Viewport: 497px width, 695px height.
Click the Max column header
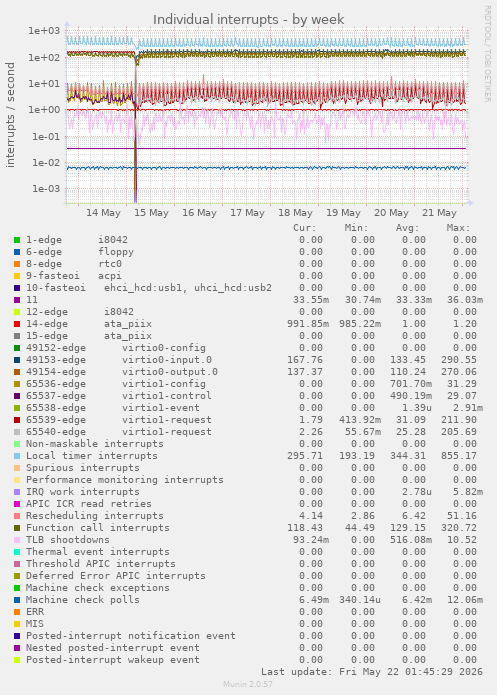458,228
